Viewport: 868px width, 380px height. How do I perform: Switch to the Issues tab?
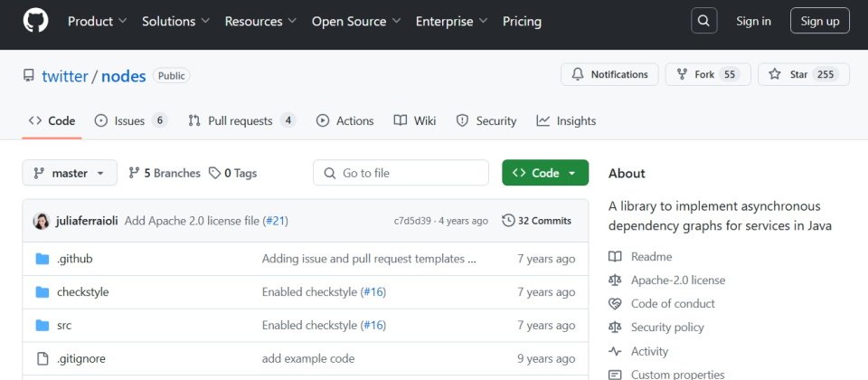pyautogui.click(x=130, y=120)
